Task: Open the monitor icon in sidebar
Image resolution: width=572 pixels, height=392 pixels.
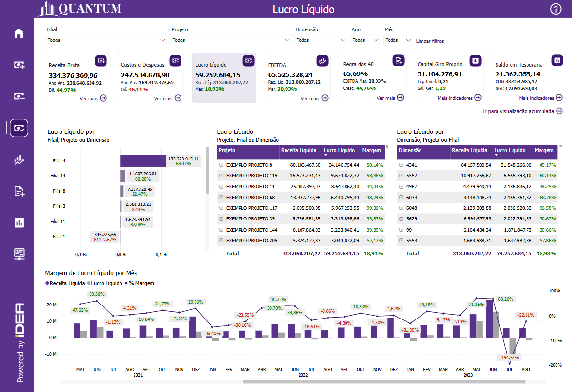Action: point(19,254)
